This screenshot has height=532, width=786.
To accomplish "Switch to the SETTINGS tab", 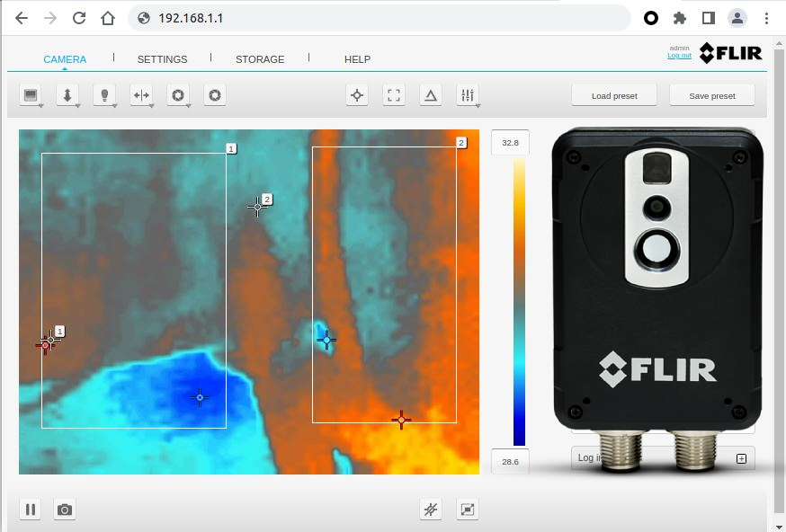I will point(162,59).
